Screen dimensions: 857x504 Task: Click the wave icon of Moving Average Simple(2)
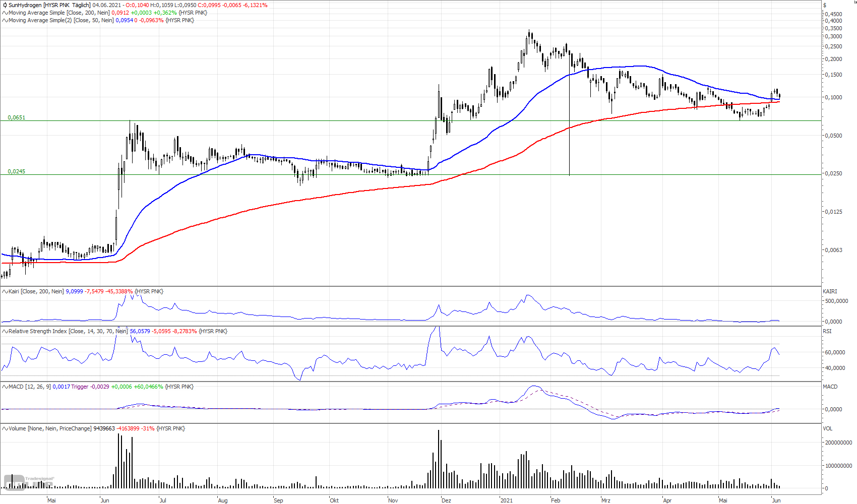tap(5, 20)
